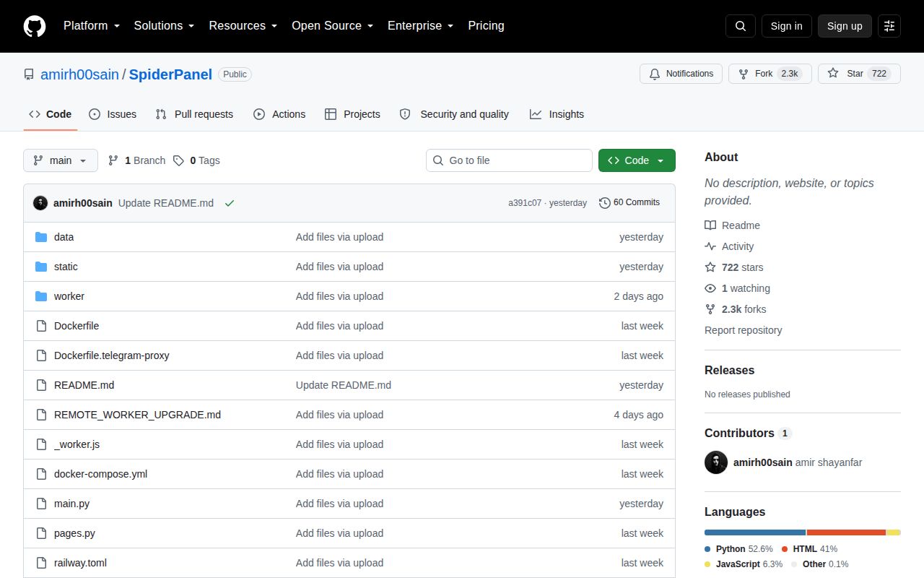
Task: Select the Code tab
Action: [x=50, y=114]
